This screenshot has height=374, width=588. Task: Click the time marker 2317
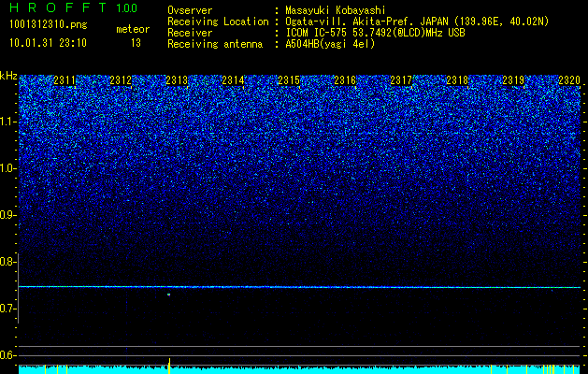coord(401,79)
